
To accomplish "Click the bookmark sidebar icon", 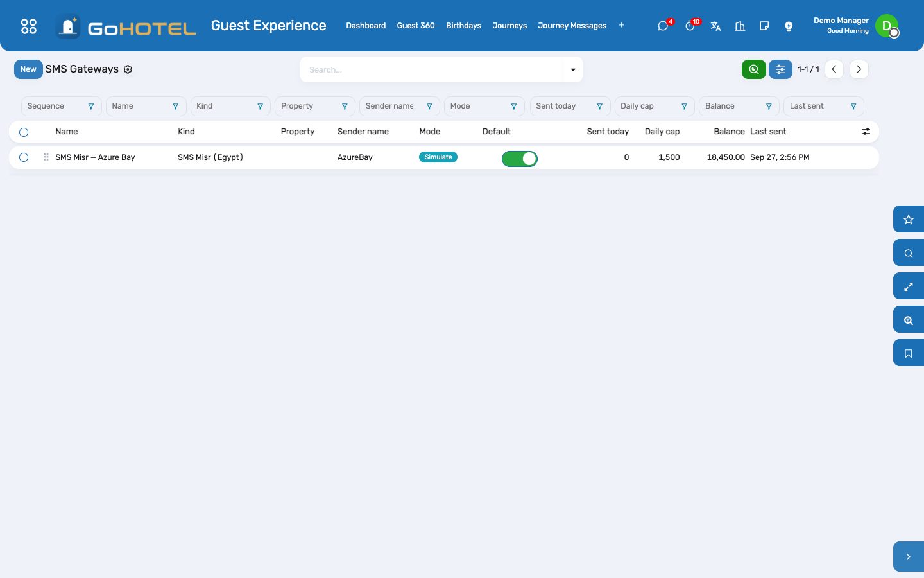I will point(909,353).
